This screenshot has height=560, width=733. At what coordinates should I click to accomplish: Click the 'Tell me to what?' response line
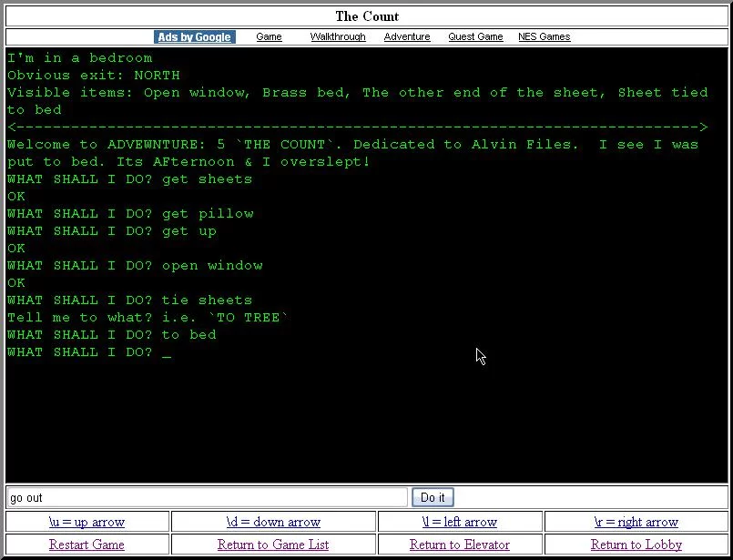148,318
